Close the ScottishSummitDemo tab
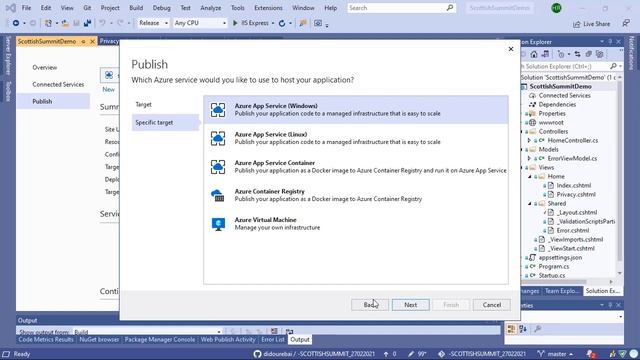 pyautogui.click(x=92, y=41)
